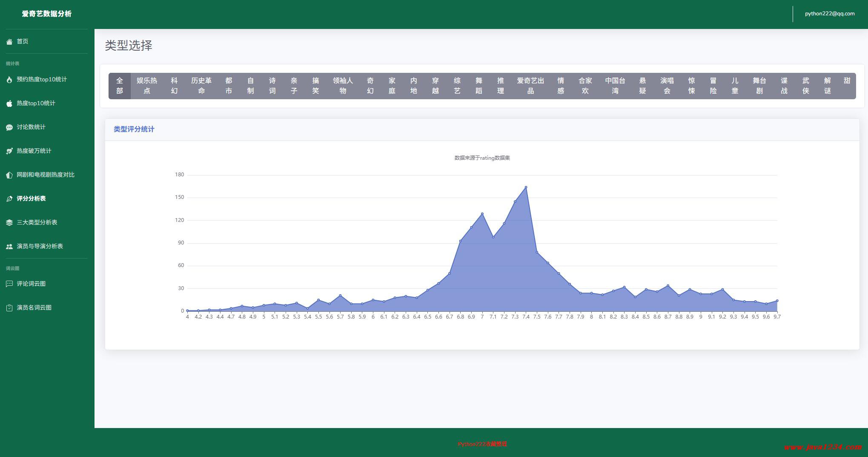This screenshot has height=457, width=868.
Task: Click the people icon for 演员与导演分析表
Action: point(9,247)
